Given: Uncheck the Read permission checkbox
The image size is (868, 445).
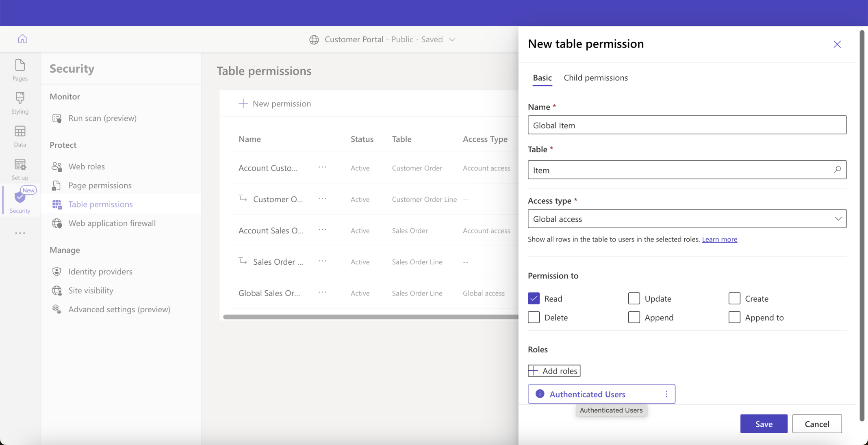Looking at the screenshot, I should click(x=534, y=298).
